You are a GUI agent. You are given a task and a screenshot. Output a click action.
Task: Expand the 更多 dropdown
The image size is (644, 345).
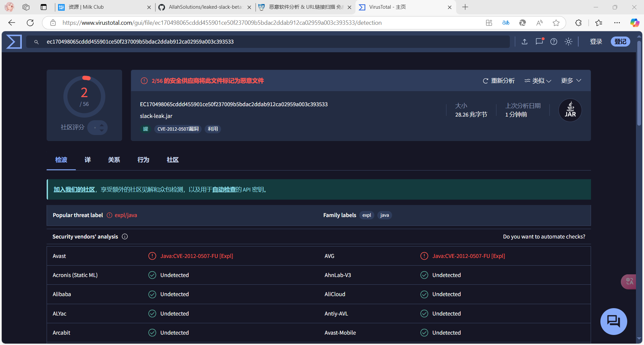pyautogui.click(x=571, y=81)
